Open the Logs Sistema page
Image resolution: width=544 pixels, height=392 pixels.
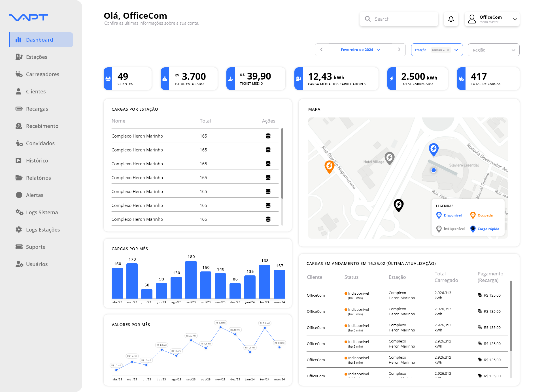(x=42, y=212)
